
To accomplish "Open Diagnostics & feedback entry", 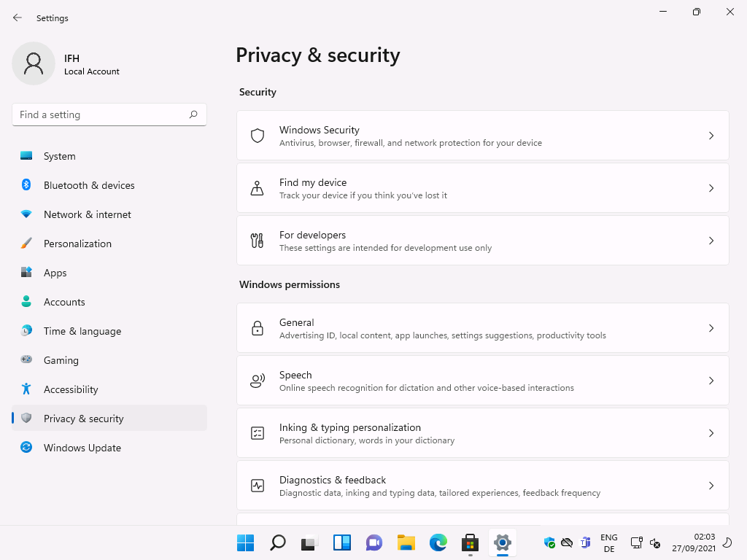I will 483,485.
